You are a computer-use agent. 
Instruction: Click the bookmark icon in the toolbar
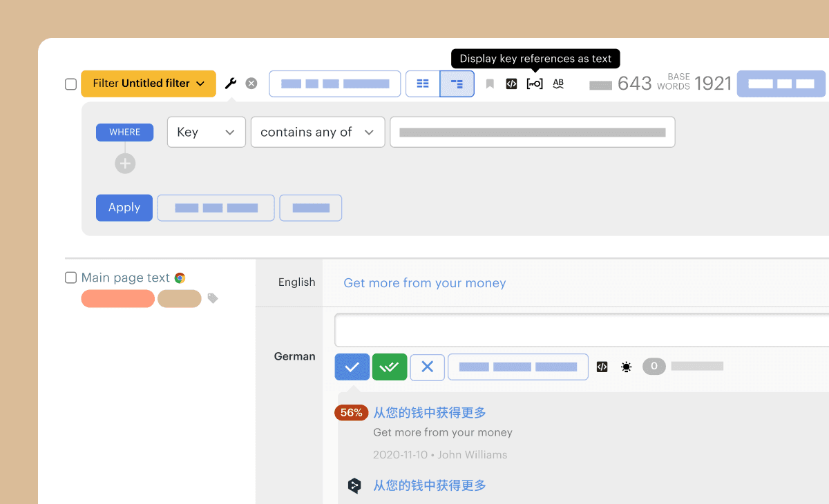pyautogui.click(x=490, y=84)
